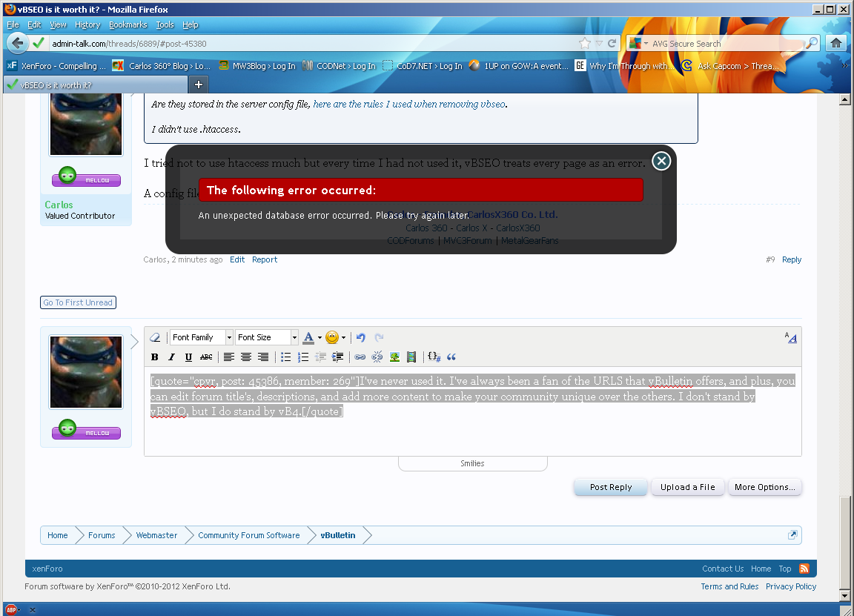Close the database error overlay
The image size is (854, 616).
[661, 161]
